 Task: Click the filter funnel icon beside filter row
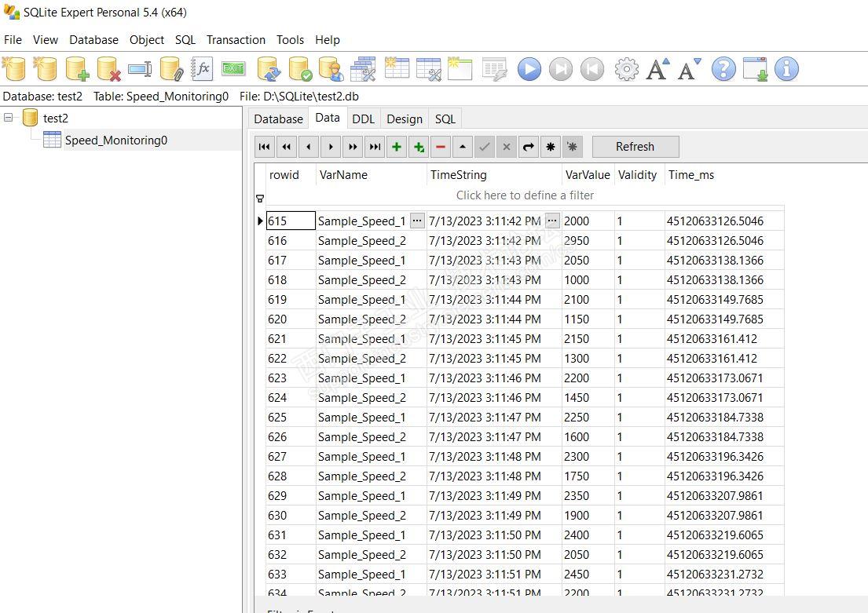pyautogui.click(x=260, y=198)
